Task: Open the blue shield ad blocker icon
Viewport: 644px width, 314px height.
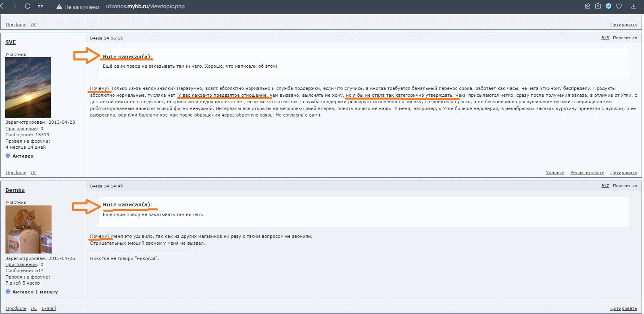Action: 609,6
